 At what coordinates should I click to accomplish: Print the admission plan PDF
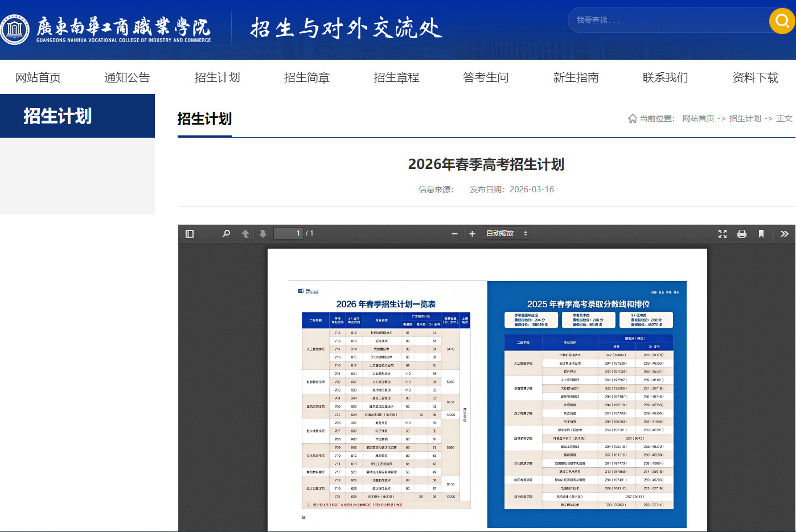click(741, 233)
